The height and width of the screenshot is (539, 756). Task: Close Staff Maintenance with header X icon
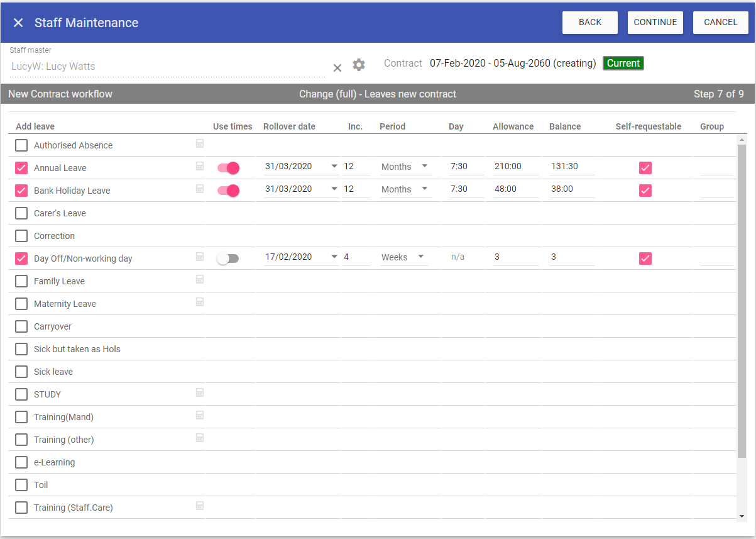18,23
